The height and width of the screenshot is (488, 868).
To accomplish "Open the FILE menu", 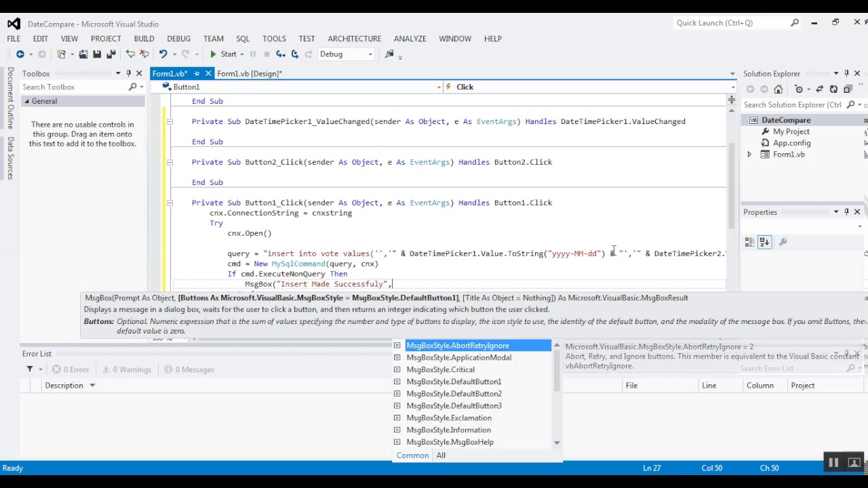I will [x=14, y=39].
